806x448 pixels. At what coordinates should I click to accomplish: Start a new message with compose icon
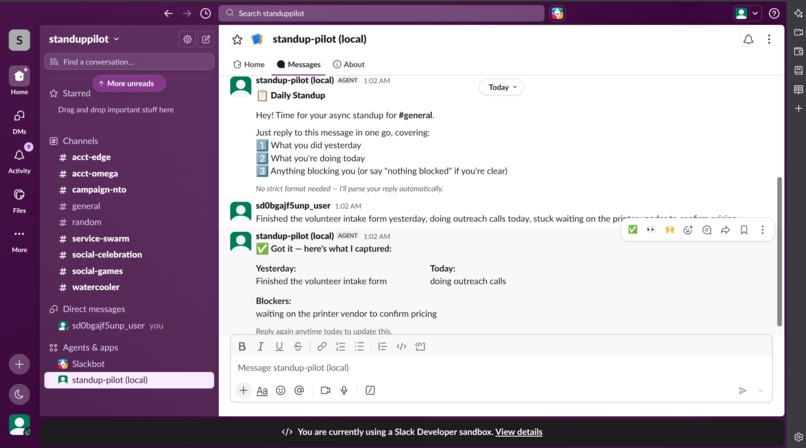coord(206,39)
